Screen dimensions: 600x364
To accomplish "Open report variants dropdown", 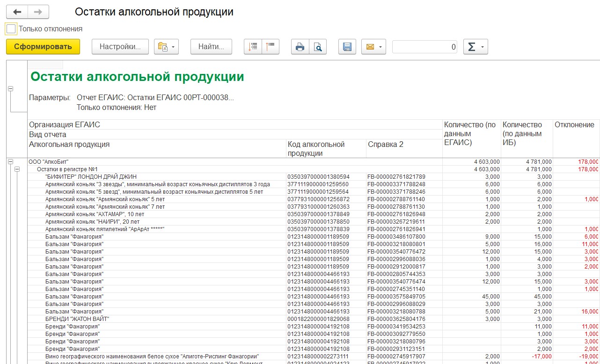I will [166, 47].
